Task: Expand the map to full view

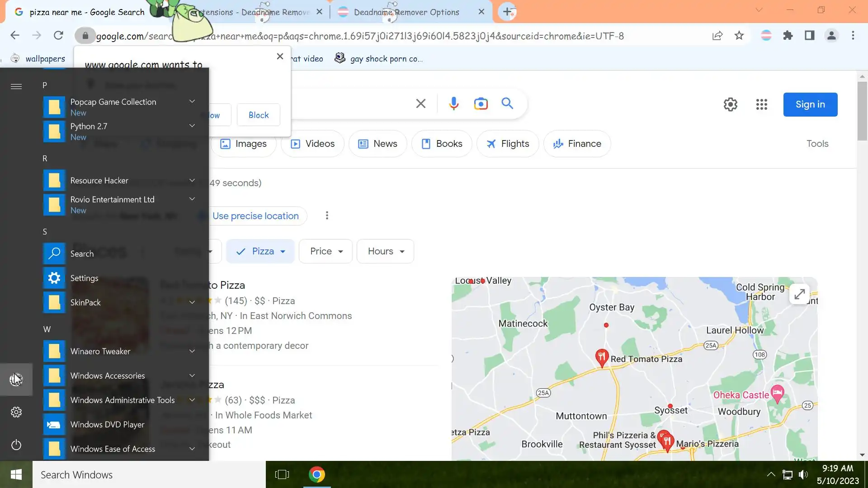Action: click(x=799, y=294)
